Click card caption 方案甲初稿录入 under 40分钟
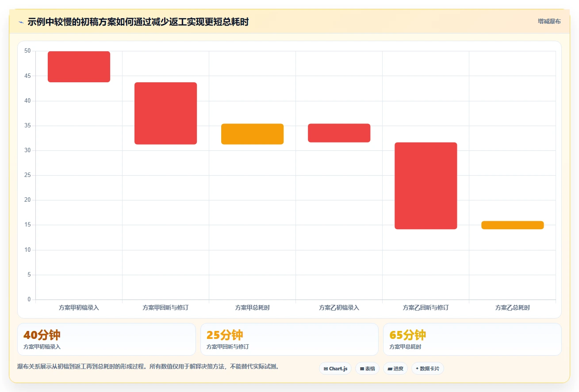Viewport: 579px width, 392px height. click(x=42, y=347)
